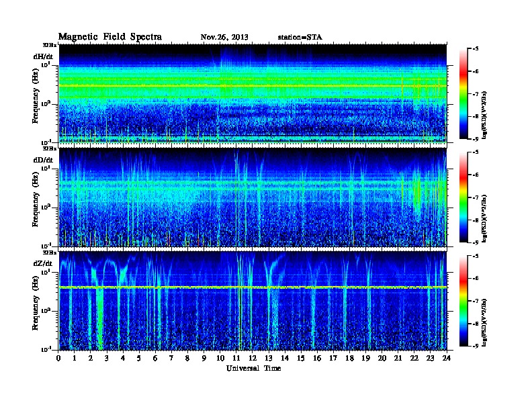The width and height of the screenshot is (532, 411).
Task: Click hour tick label "19" on the time axis
Action: 365,358
